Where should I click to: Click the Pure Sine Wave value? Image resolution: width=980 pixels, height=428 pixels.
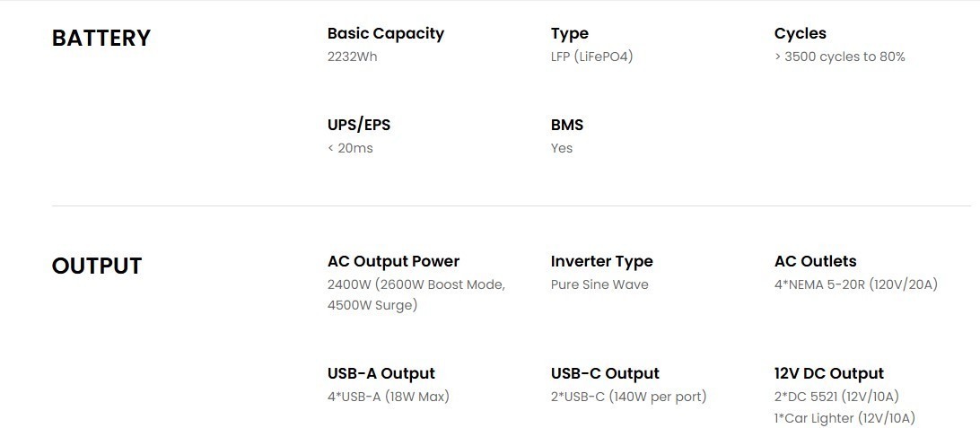click(x=599, y=284)
